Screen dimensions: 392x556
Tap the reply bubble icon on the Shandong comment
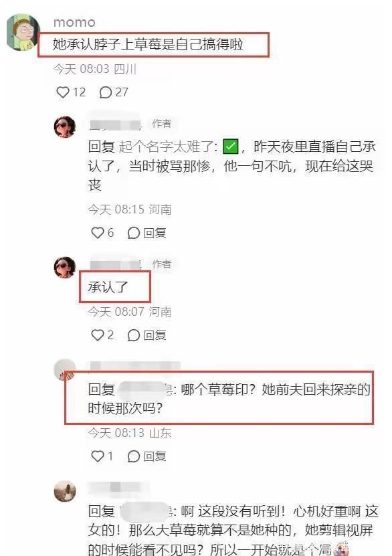click(x=133, y=456)
